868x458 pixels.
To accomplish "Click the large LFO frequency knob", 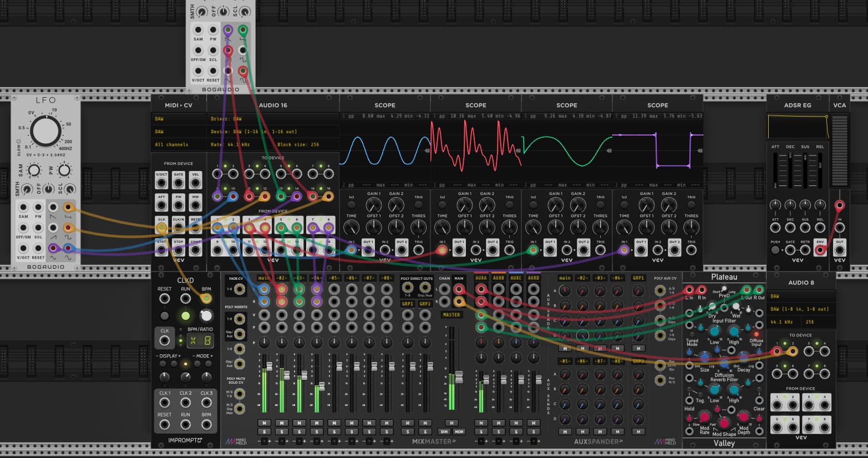I will pyautogui.click(x=46, y=132).
